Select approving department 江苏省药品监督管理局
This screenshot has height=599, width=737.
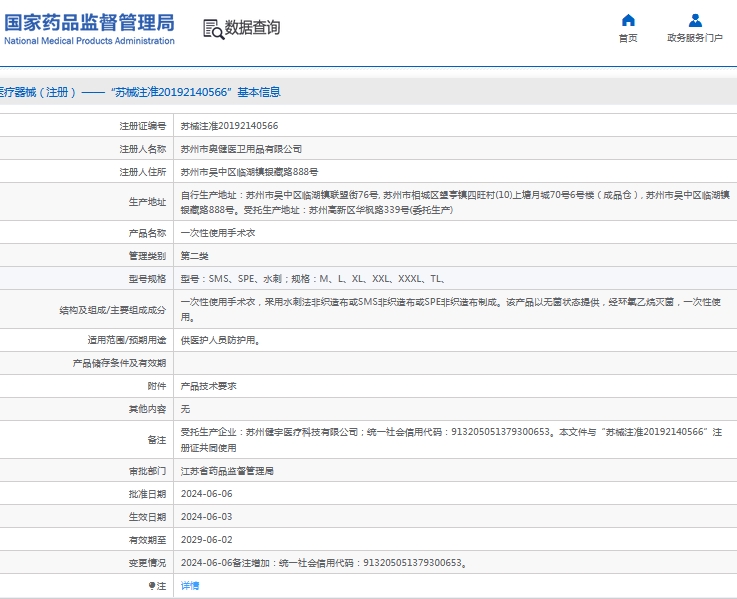227,471
